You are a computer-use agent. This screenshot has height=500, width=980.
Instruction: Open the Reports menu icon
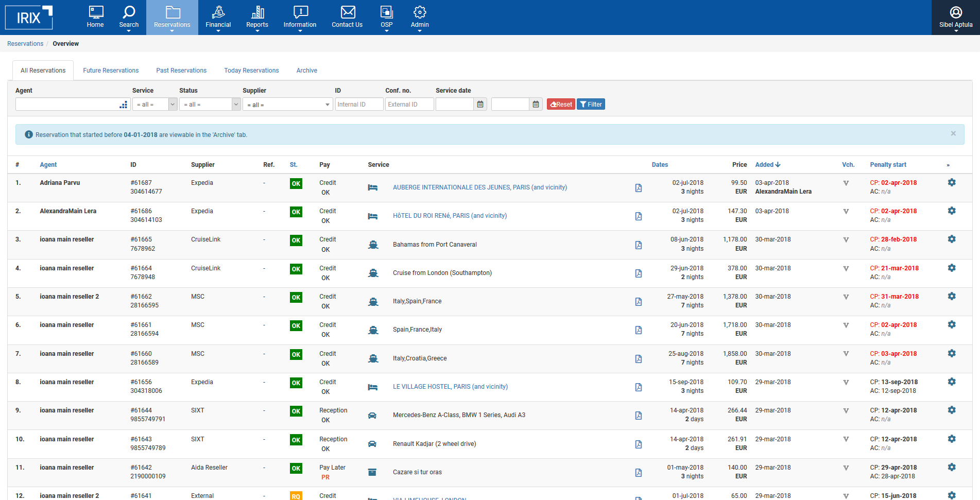257,12
